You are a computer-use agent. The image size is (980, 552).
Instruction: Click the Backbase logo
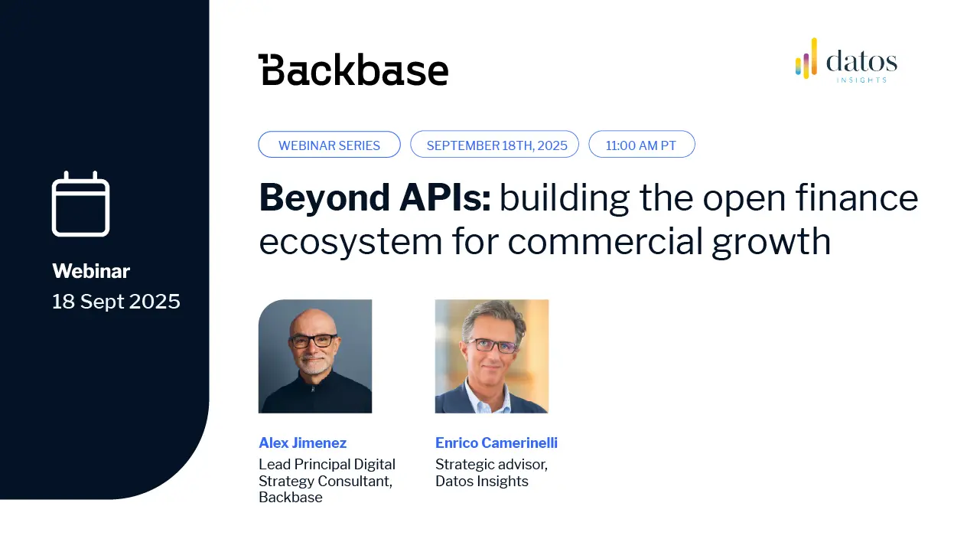[x=353, y=70]
